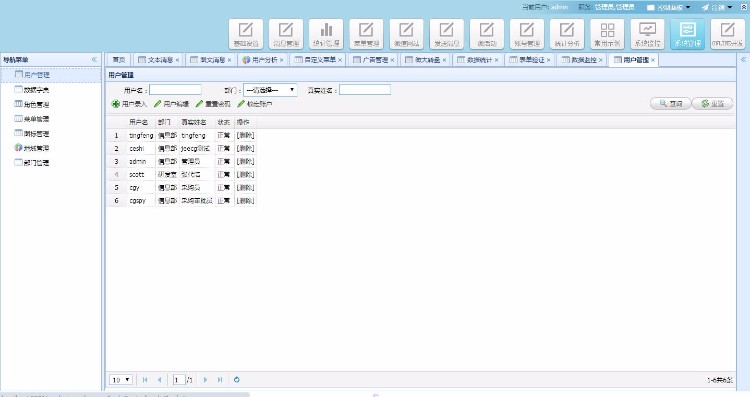750x397 pixels.
Task: Switch to the 图文消息 tab
Action: pyautogui.click(x=210, y=60)
